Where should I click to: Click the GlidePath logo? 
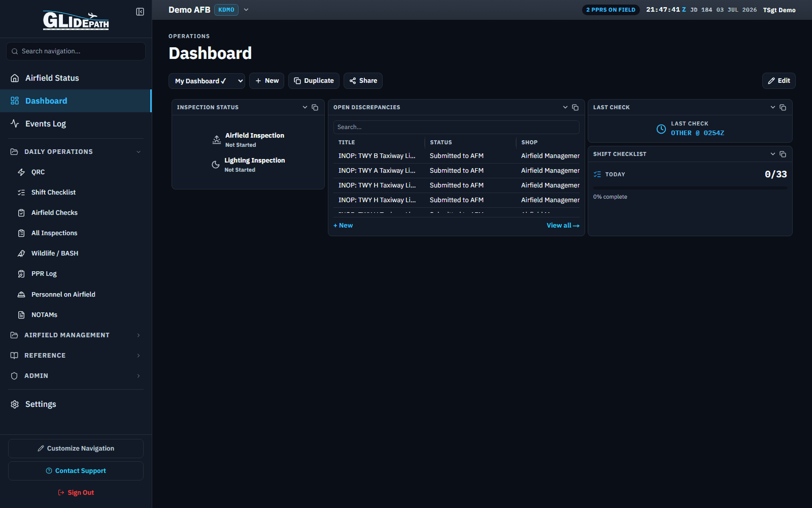tap(76, 20)
